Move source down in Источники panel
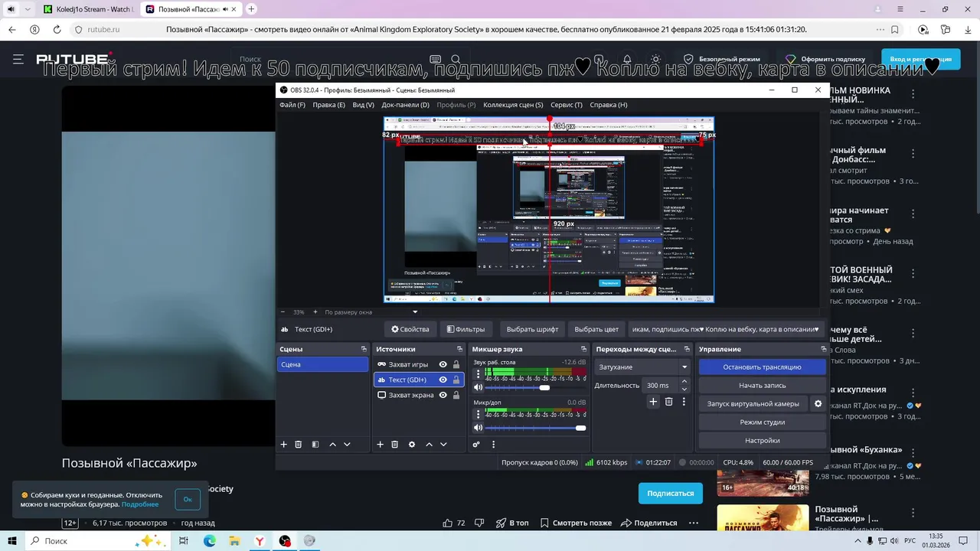This screenshot has height=551, width=980. 443,445
